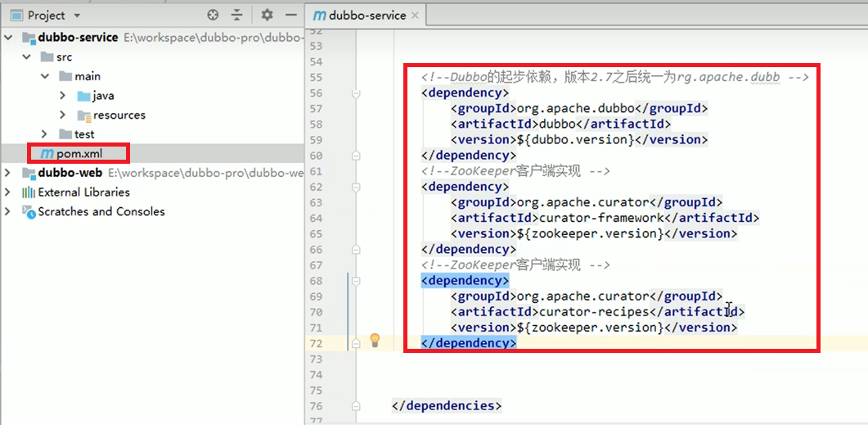Click the Scratches and Consoles icon

tap(29, 211)
